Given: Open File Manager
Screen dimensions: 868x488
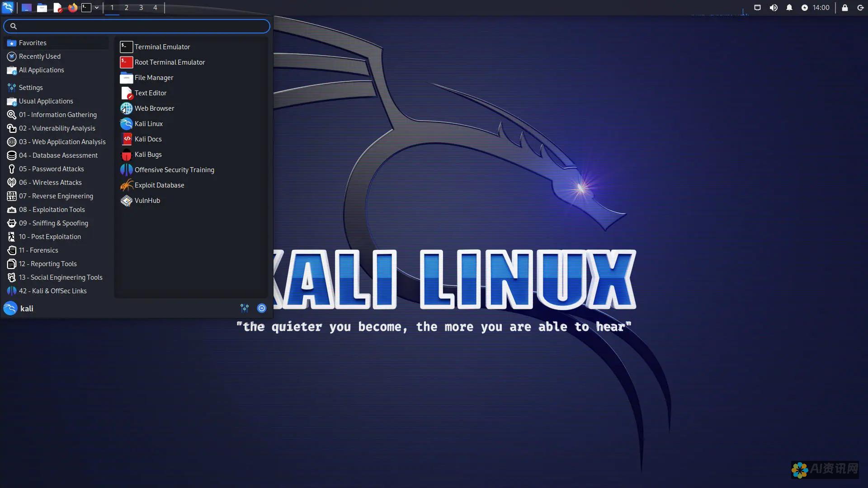Looking at the screenshot, I should coord(154,77).
